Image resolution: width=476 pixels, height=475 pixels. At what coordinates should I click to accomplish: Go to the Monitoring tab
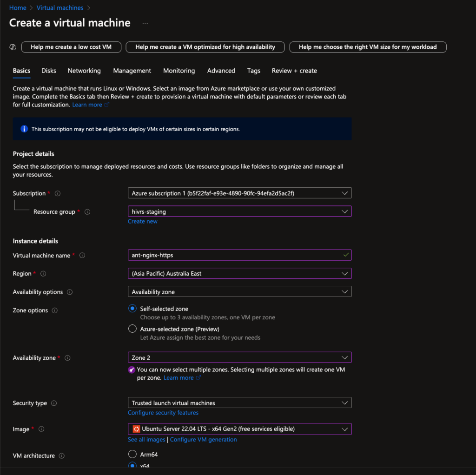click(179, 71)
